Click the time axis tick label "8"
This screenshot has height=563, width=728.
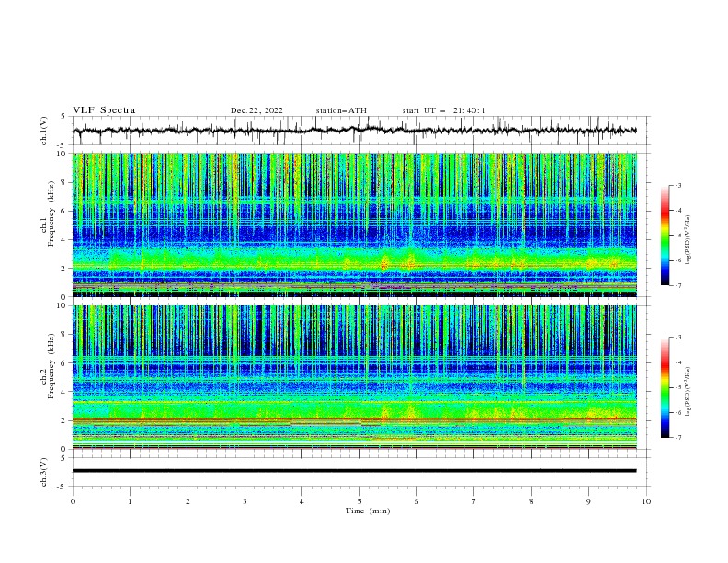click(531, 501)
